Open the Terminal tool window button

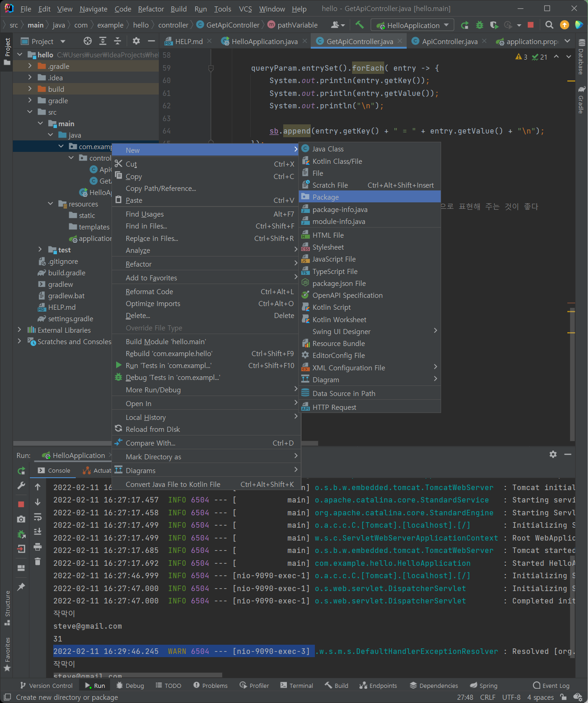297,686
